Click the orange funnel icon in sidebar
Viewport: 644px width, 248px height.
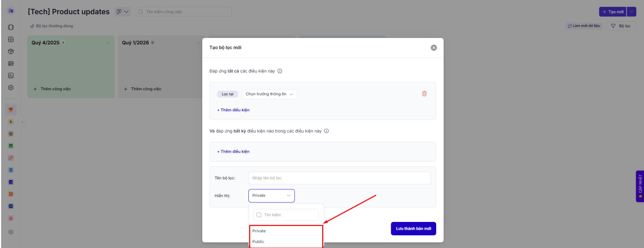(11, 110)
